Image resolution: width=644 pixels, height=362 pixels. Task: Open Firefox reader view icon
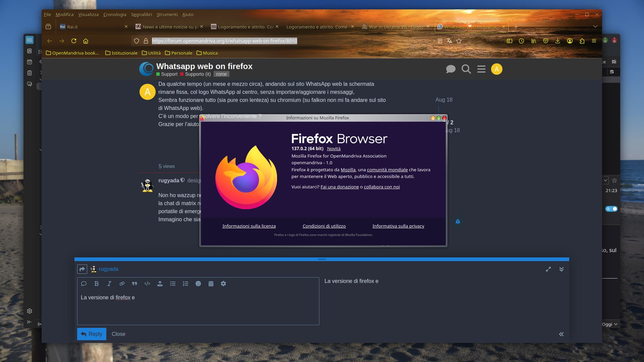pos(440,41)
